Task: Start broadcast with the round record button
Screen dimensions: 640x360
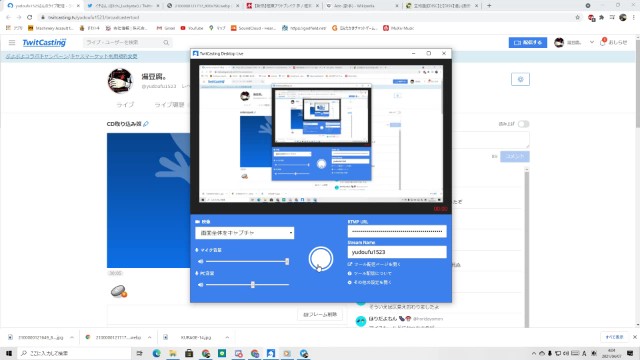Action: (321, 259)
